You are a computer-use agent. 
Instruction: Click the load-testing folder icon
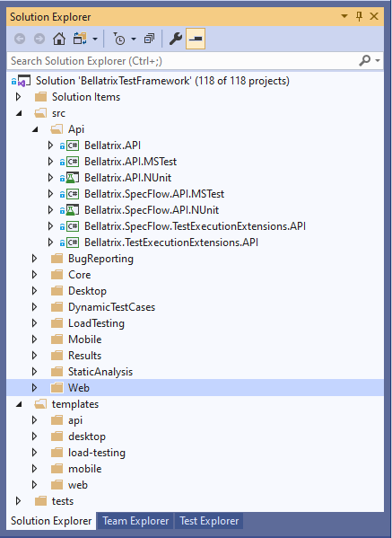click(x=57, y=453)
